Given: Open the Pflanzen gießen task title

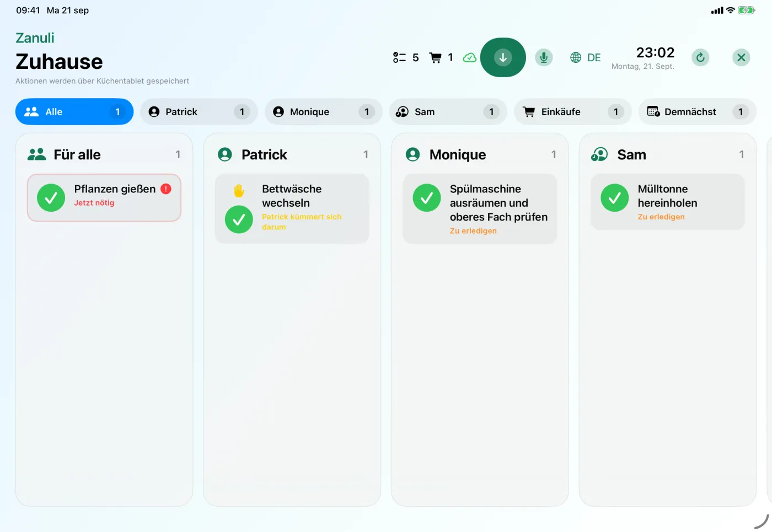Looking at the screenshot, I should click(x=115, y=189).
